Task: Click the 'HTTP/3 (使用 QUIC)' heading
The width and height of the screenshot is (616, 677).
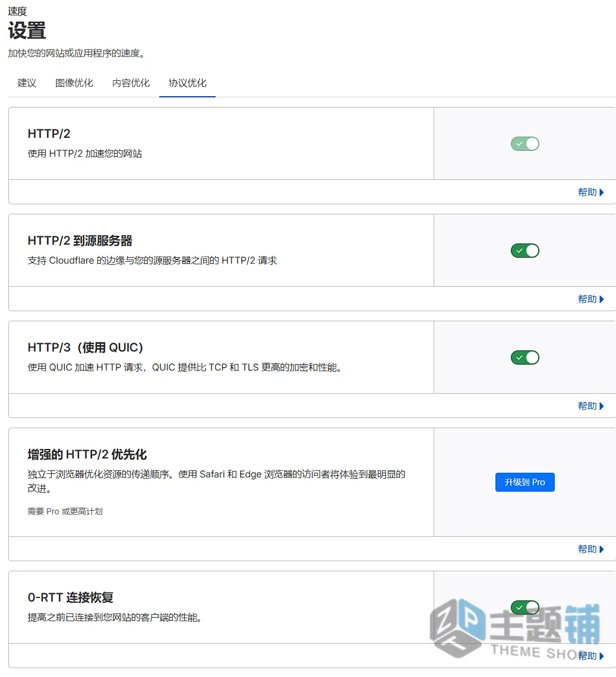Action: click(x=85, y=347)
